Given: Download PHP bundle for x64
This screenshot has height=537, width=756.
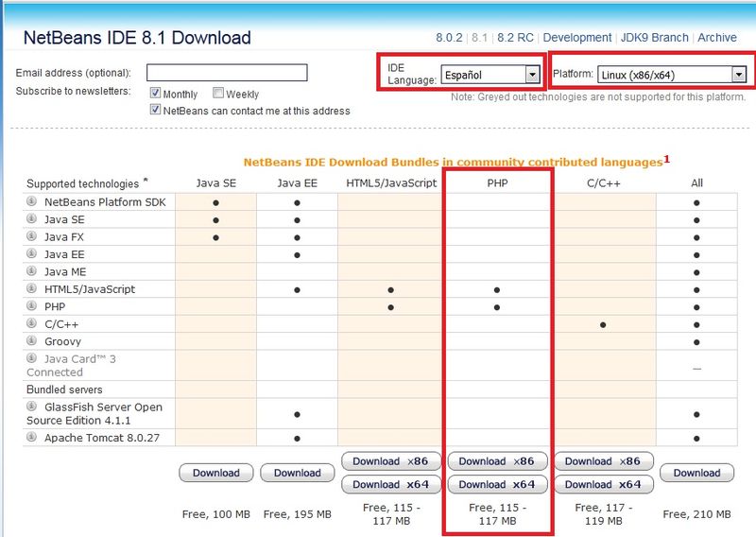Looking at the screenshot, I should [x=497, y=484].
